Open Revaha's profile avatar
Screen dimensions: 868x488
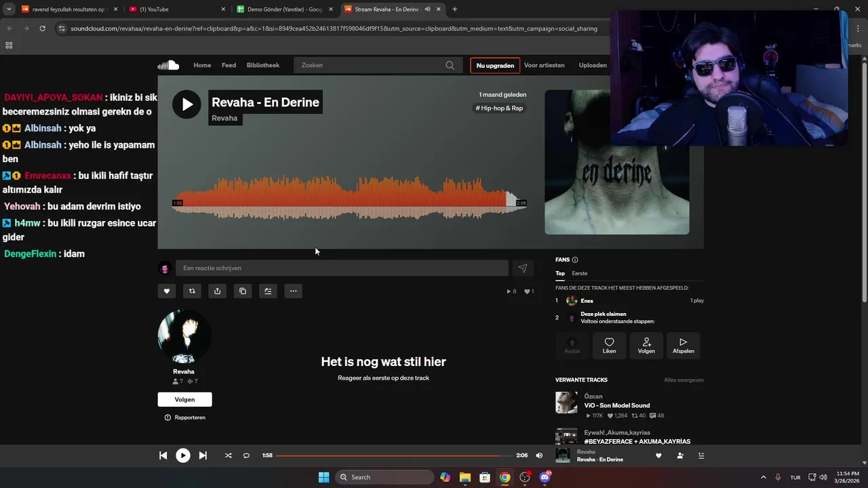(184, 337)
